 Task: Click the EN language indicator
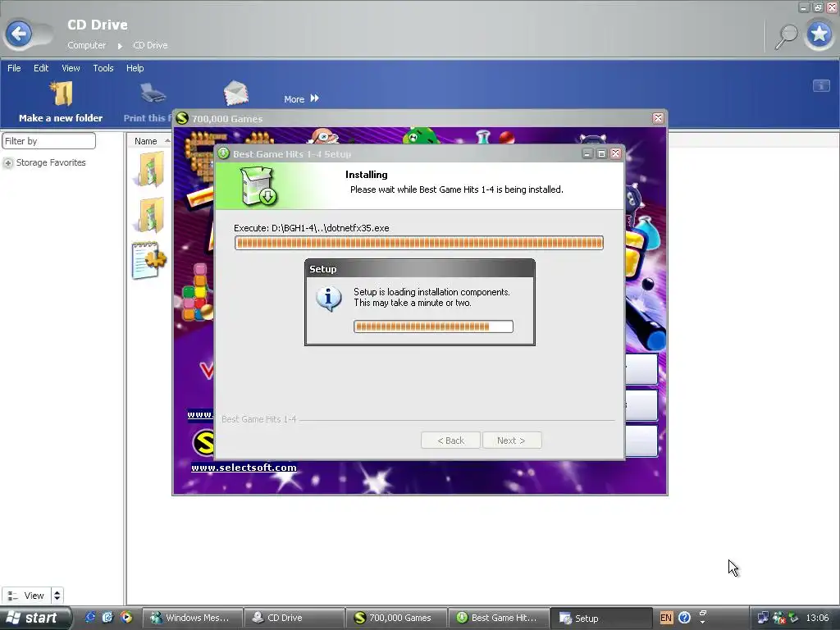[666, 618]
